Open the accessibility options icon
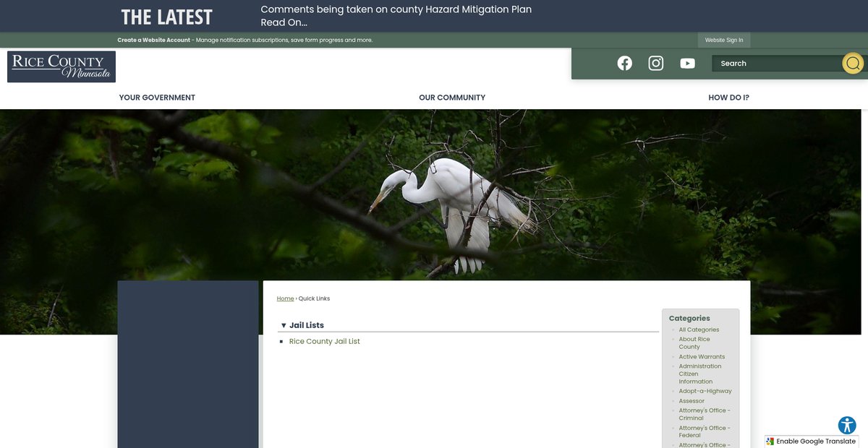 pos(847,425)
